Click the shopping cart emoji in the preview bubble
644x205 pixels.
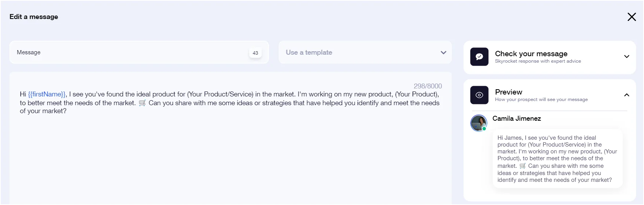coord(523,166)
